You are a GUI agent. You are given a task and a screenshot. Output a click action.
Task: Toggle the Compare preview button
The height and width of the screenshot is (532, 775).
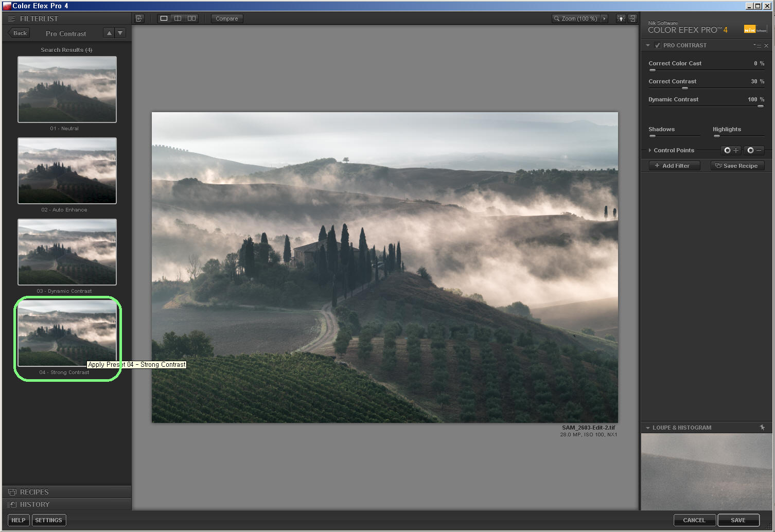(226, 19)
